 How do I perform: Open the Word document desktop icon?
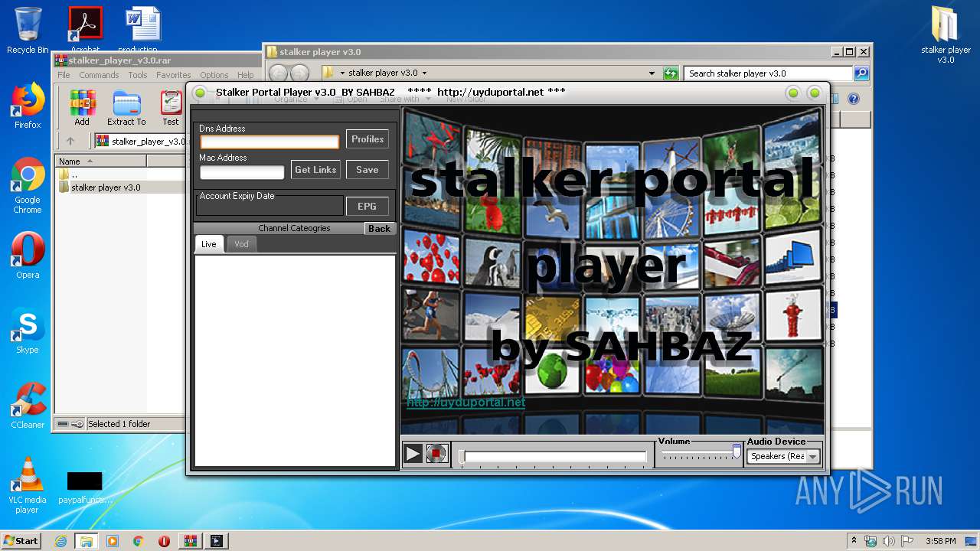[143, 31]
